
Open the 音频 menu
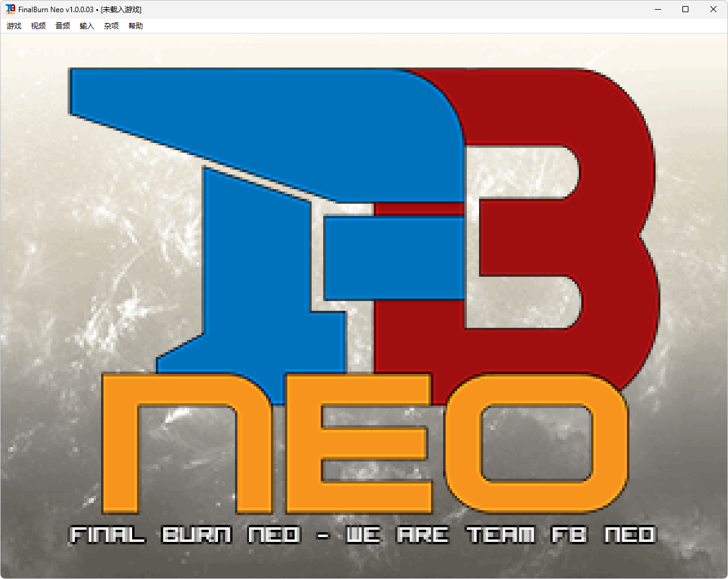coord(62,26)
